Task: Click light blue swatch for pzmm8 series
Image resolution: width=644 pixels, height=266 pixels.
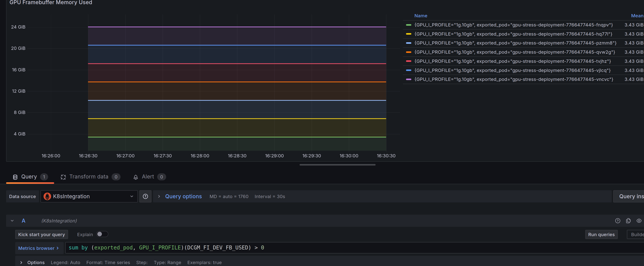Action: pyautogui.click(x=408, y=43)
